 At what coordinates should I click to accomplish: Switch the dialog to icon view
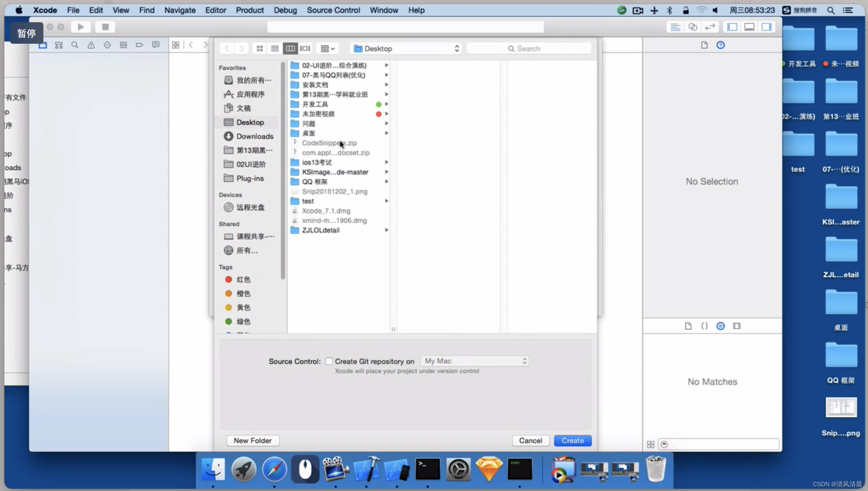click(260, 48)
